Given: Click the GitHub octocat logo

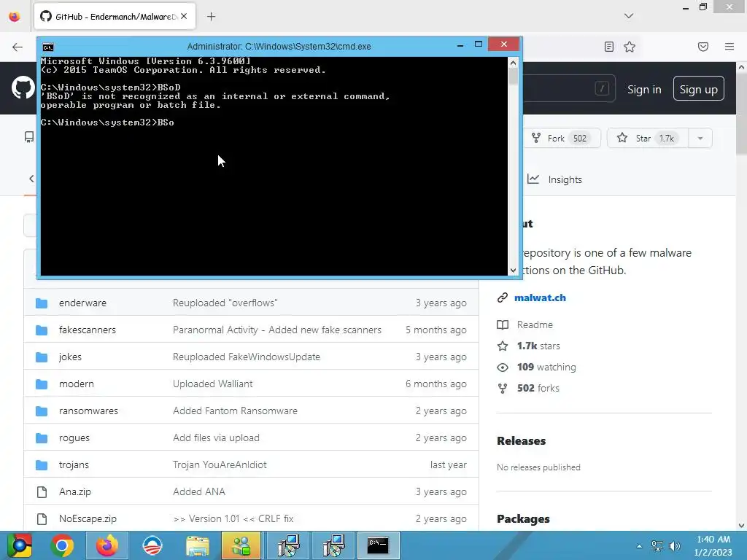Looking at the screenshot, I should coord(23,88).
